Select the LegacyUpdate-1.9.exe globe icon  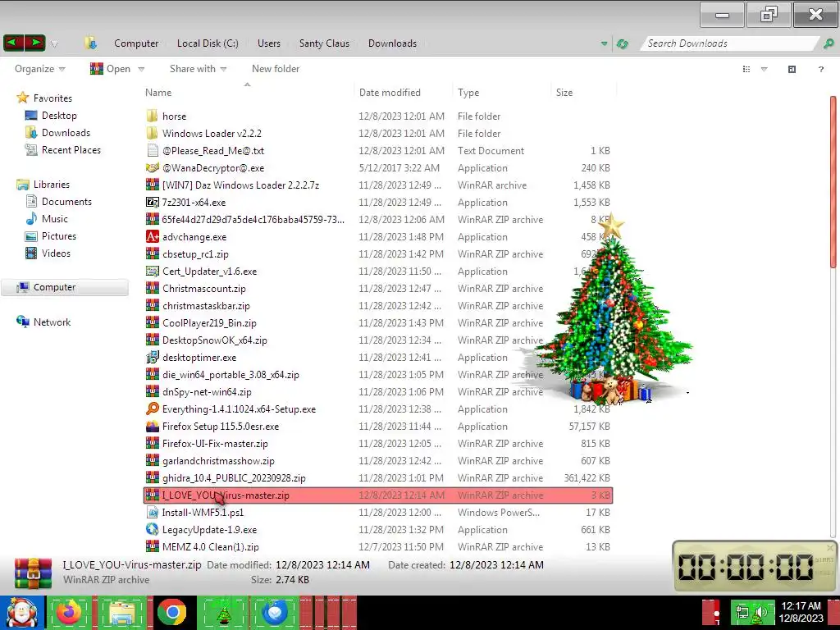[152, 529]
